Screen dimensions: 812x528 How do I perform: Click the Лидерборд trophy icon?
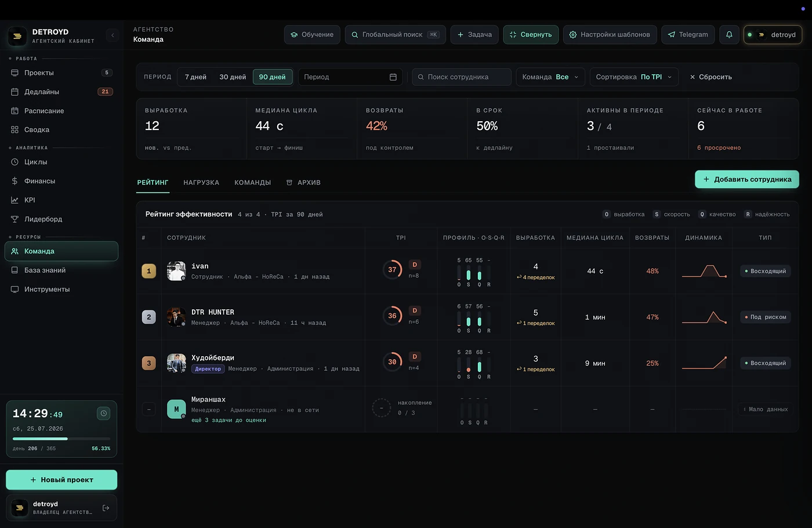(14, 219)
